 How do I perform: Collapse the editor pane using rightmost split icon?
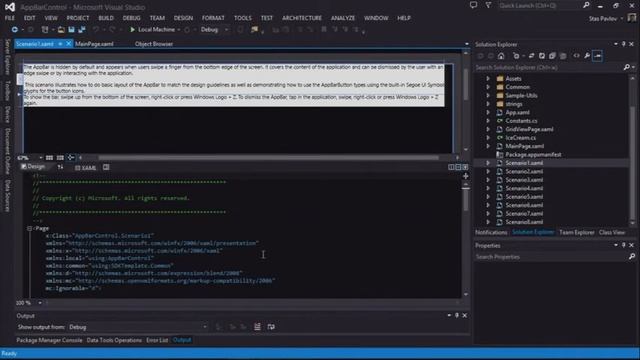pyautogui.click(x=465, y=167)
